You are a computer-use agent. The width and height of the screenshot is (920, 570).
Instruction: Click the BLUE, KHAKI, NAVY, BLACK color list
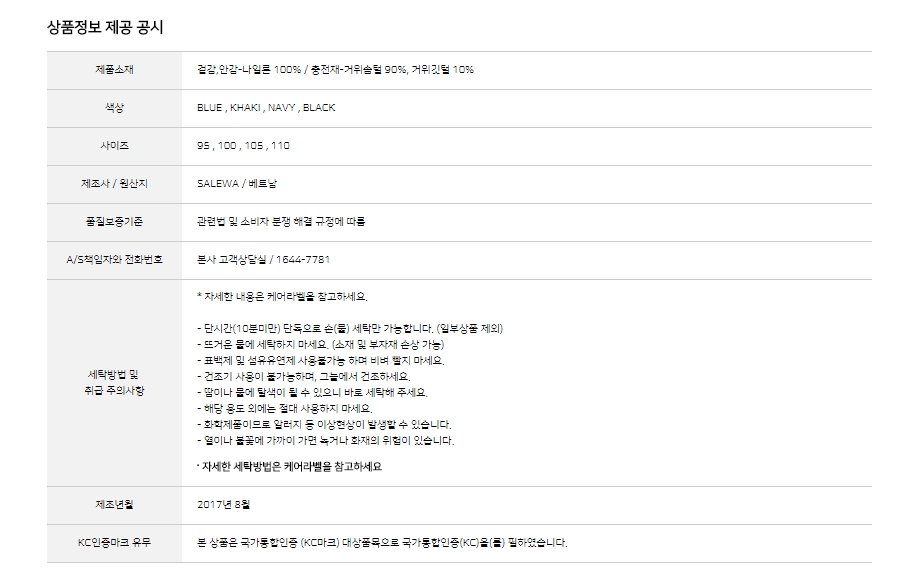266,108
